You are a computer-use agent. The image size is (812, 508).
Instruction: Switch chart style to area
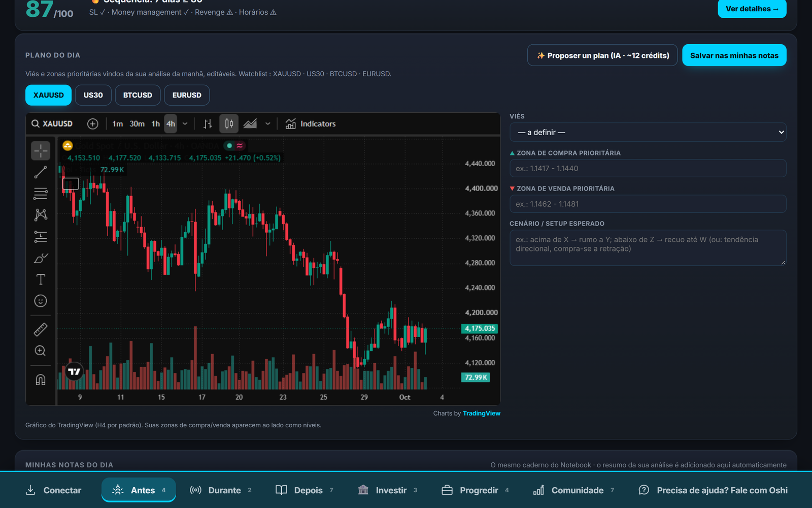(x=250, y=124)
